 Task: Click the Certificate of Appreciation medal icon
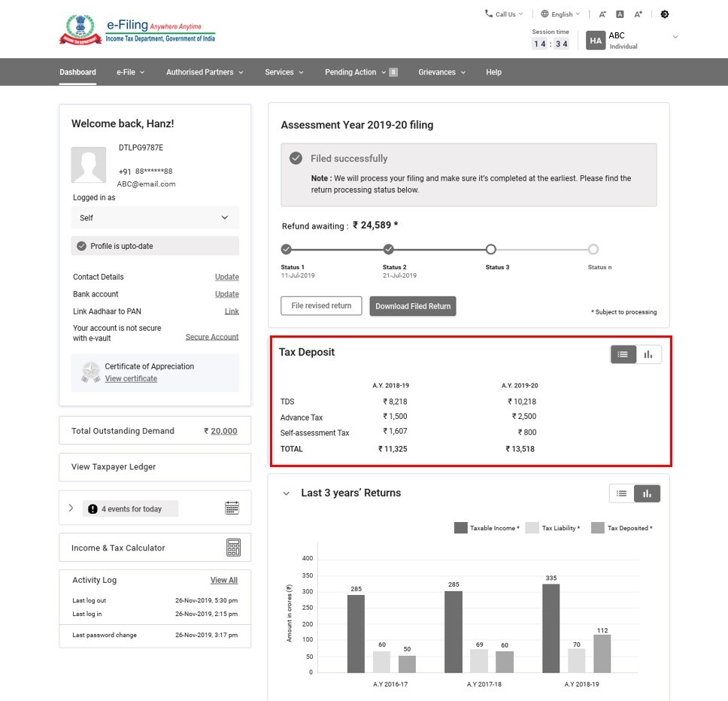tap(91, 372)
